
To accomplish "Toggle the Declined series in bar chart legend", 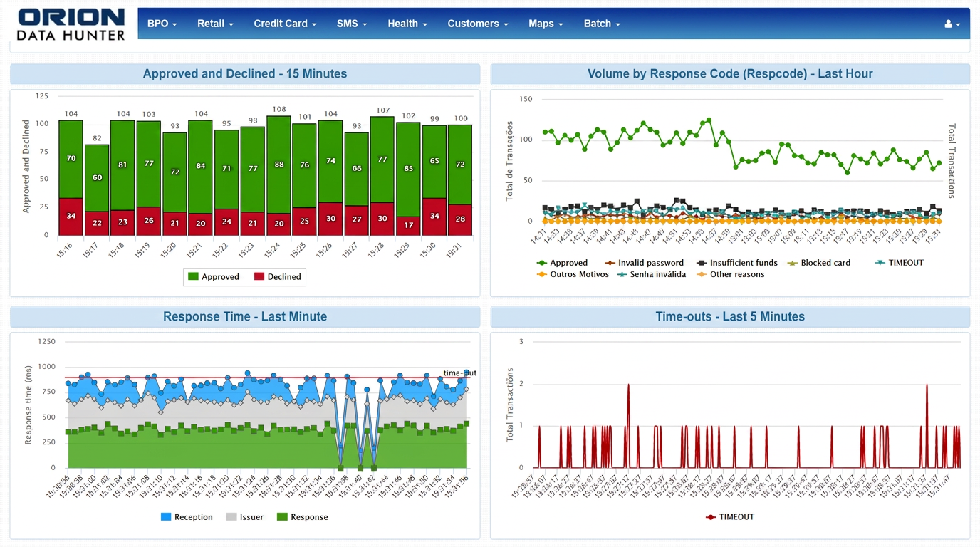I will (x=278, y=276).
